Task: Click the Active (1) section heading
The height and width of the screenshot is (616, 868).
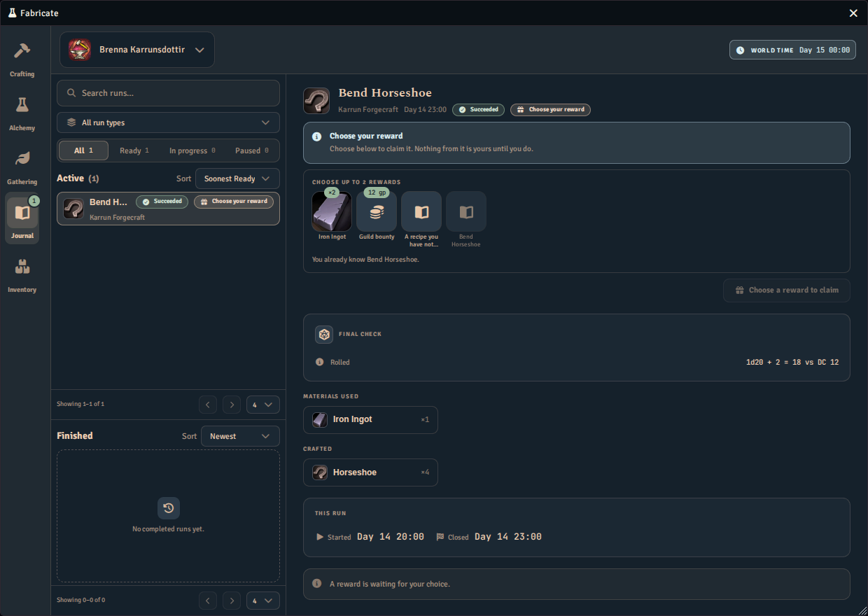Action: coord(78,178)
